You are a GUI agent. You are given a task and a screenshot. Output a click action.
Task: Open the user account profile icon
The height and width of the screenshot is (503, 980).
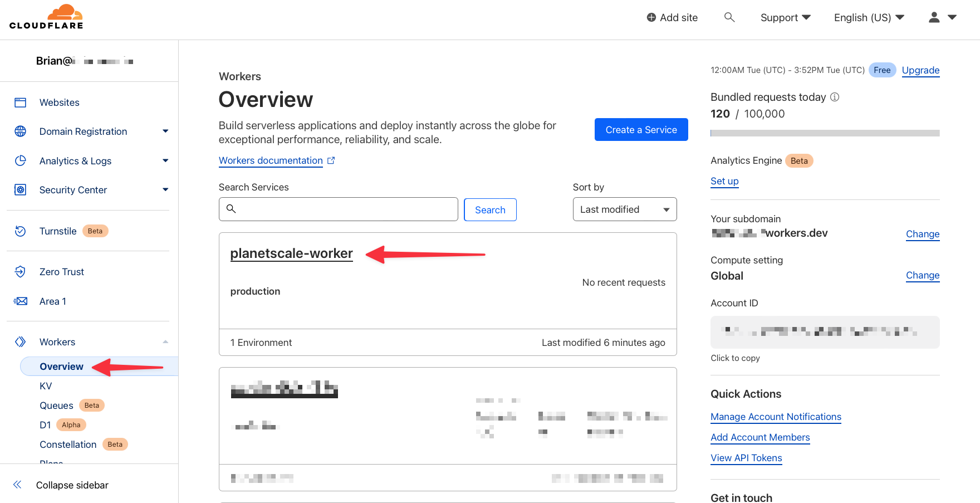pyautogui.click(x=934, y=17)
